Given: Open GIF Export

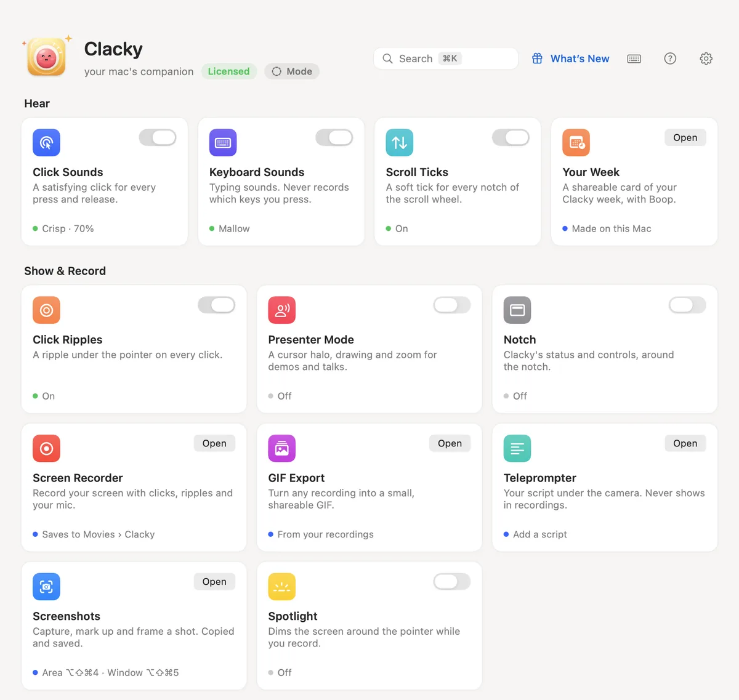Looking at the screenshot, I should coord(450,443).
